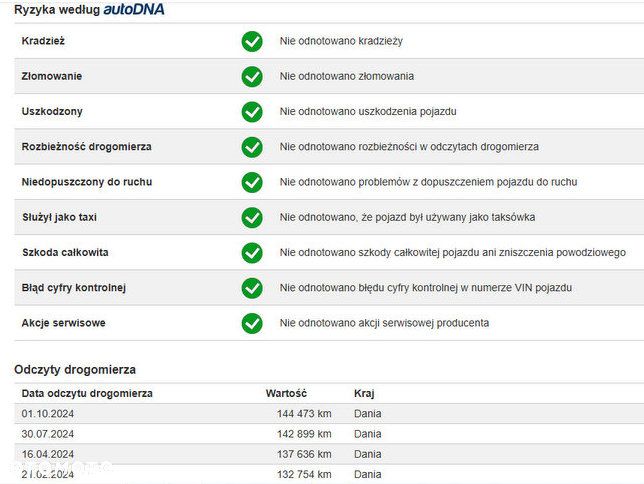Viewport: 644px width, 484px height.
Task: Click text about błędu cyfry kontrolnej VIN
Action: (x=426, y=288)
